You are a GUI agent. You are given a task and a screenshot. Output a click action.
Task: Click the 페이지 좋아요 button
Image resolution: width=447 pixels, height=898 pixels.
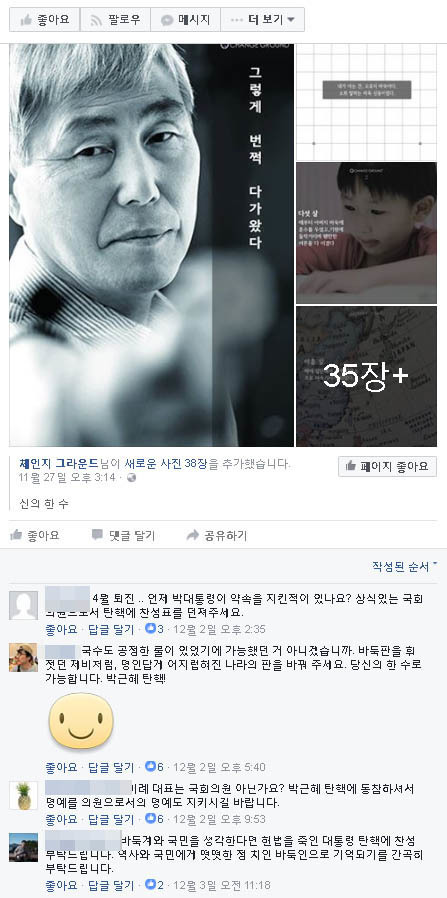pos(387,466)
